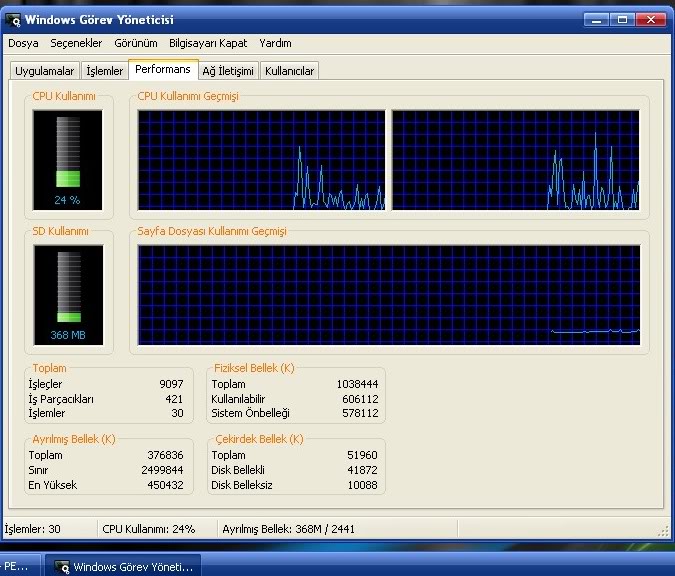
Task: Switch to the İşlemler tab
Action: click(x=105, y=71)
